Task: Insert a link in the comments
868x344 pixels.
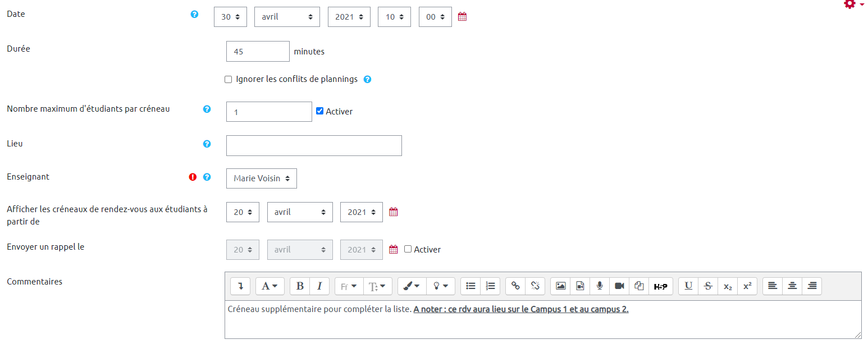Action: (515, 286)
